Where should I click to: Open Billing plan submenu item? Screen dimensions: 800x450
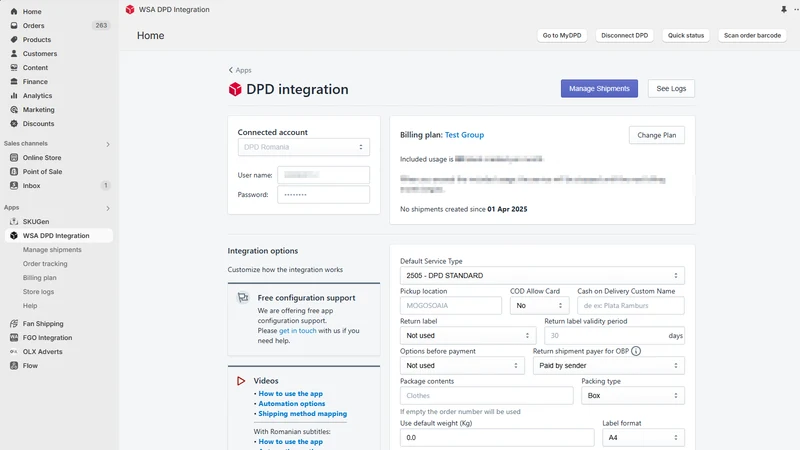point(39,278)
